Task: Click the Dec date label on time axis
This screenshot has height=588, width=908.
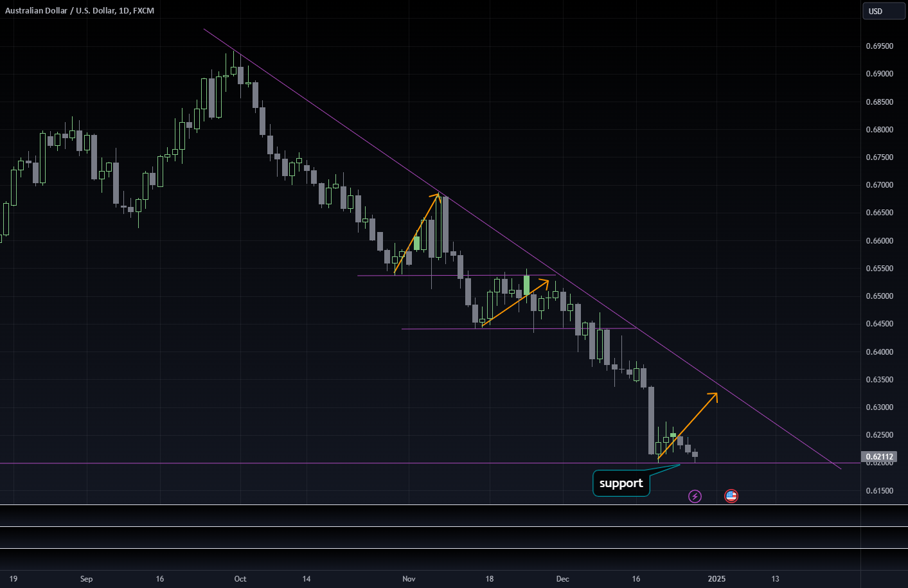Action: [x=562, y=579]
